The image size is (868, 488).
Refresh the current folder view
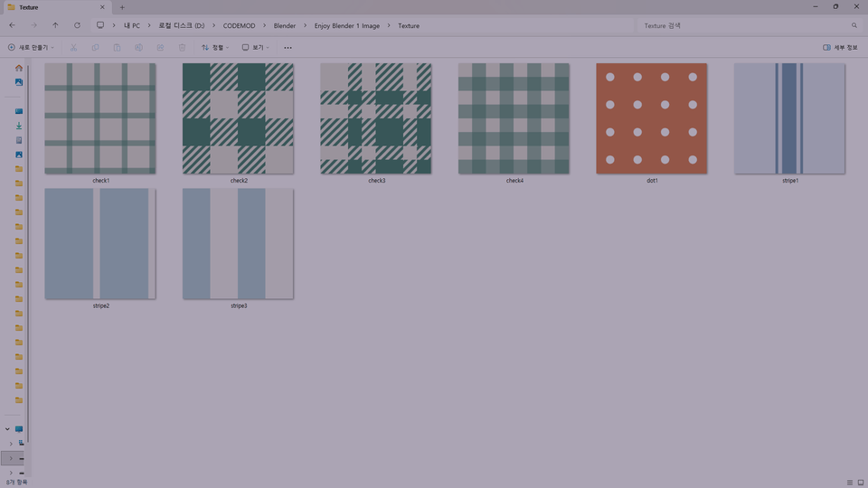click(x=77, y=25)
